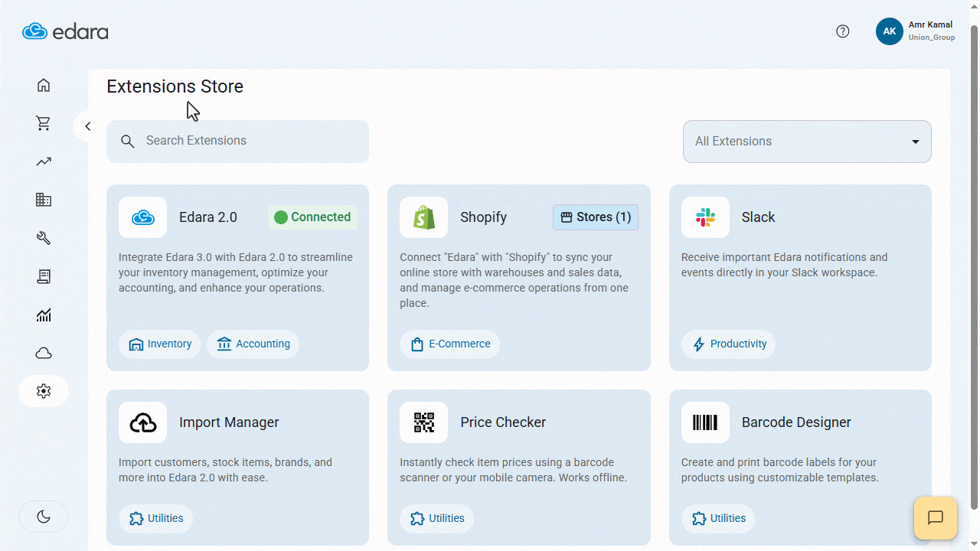Open the settings gear sidebar icon
980x551 pixels.
pyautogui.click(x=44, y=391)
